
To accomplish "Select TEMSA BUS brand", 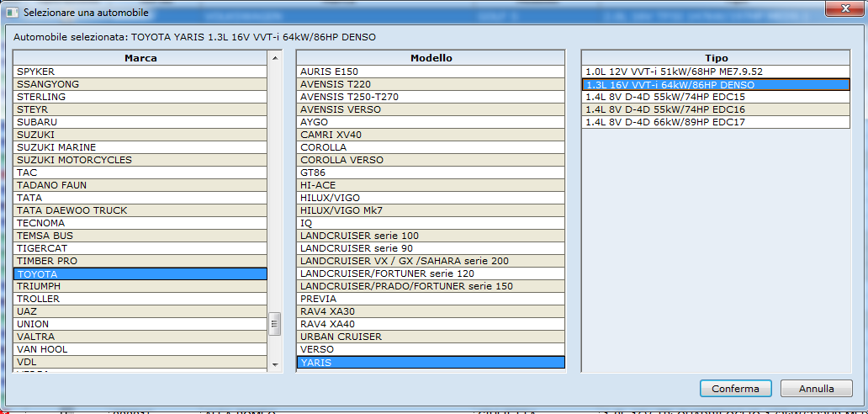I will pos(140,236).
